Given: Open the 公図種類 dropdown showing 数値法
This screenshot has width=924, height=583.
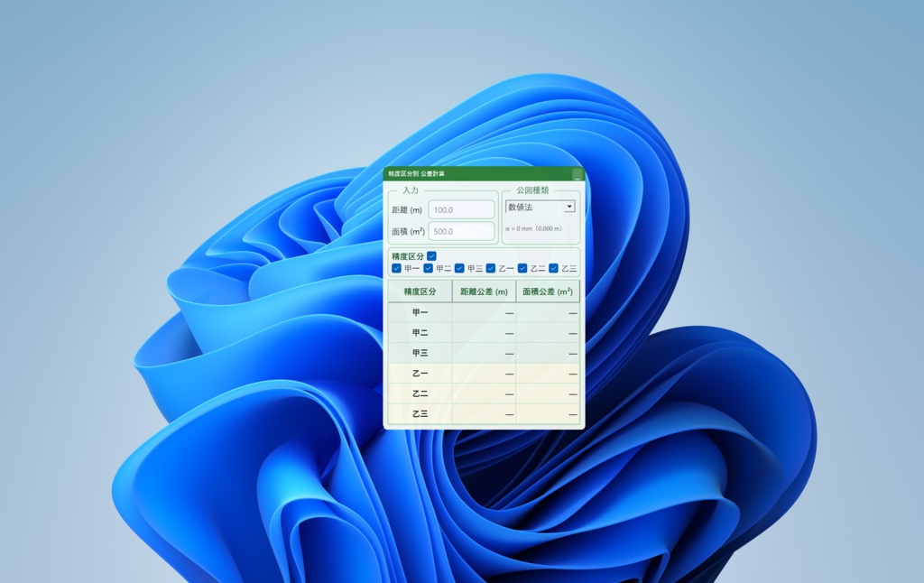Looking at the screenshot, I should [541, 207].
